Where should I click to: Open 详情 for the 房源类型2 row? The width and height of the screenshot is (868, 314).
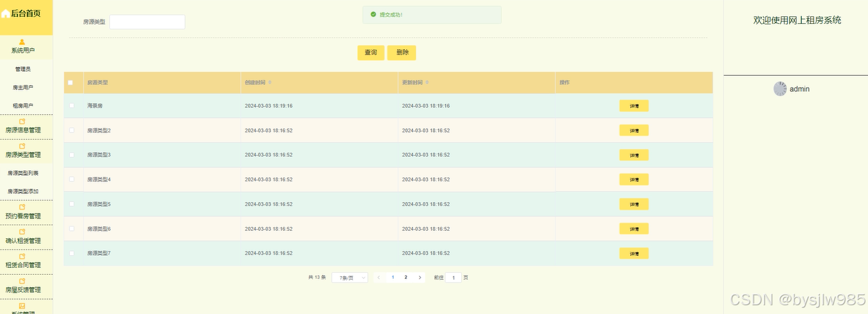point(634,130)
